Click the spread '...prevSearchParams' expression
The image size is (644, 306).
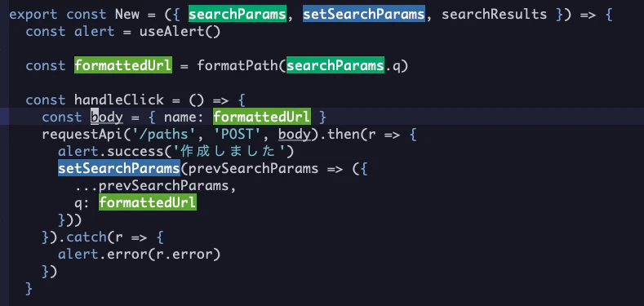pyautogui.click(x=151, y=186)
